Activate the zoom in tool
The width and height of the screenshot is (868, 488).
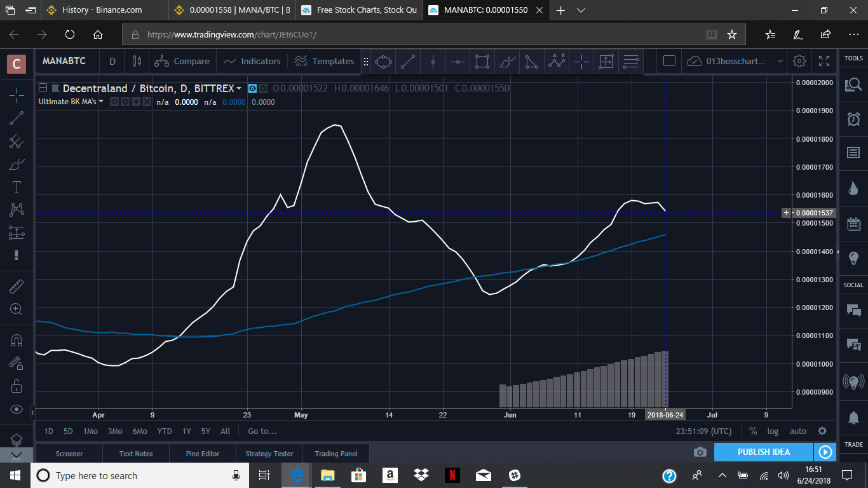(x=17, y=309)
